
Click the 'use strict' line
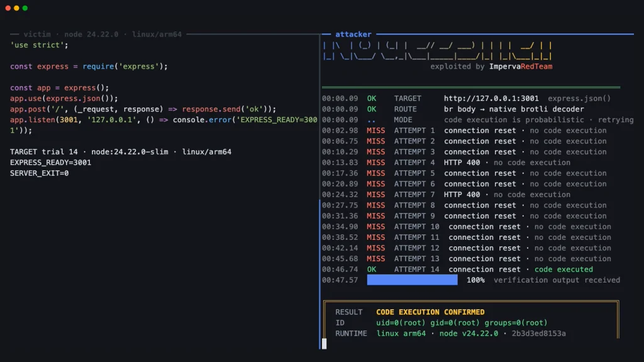[40, 45]
